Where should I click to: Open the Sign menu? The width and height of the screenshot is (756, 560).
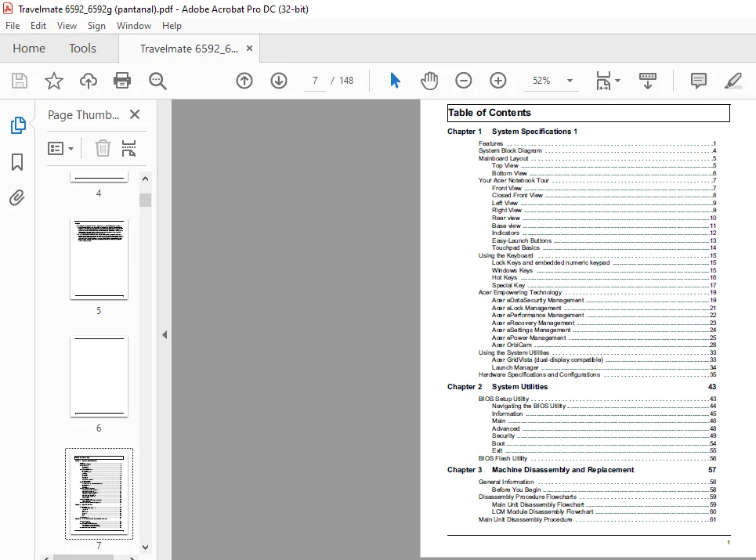click(96, 26)
